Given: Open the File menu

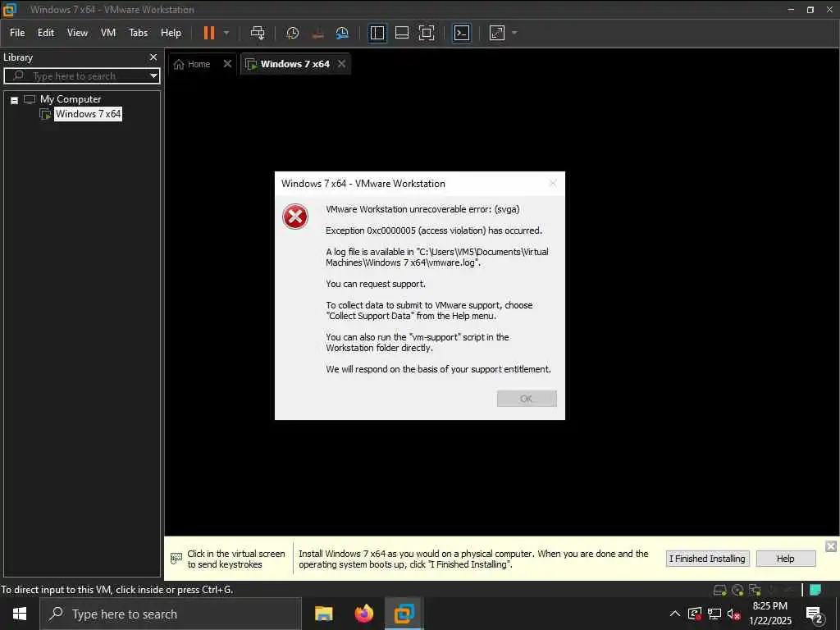Looking at the screenshot, I should click(17, 33).
